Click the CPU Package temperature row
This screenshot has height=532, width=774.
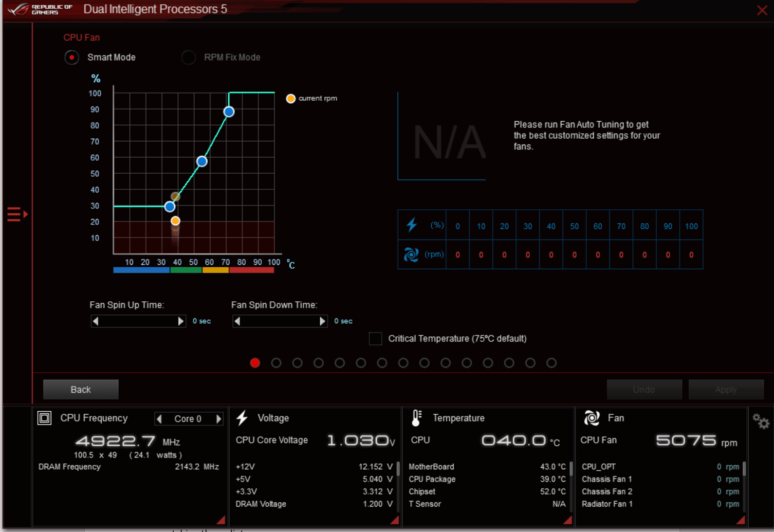(487, 479)
